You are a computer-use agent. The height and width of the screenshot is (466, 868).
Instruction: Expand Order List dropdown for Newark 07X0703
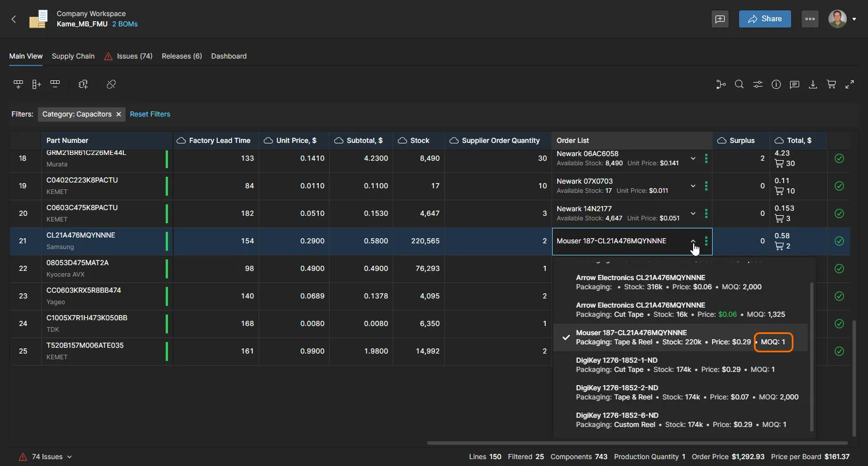click(x=693, y=186)
